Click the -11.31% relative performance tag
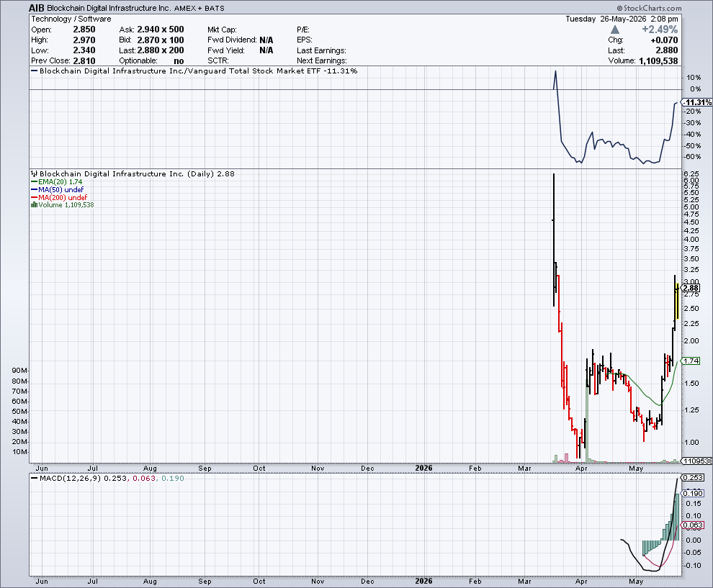This screenshot has height=588, width=713. point(697,102)
